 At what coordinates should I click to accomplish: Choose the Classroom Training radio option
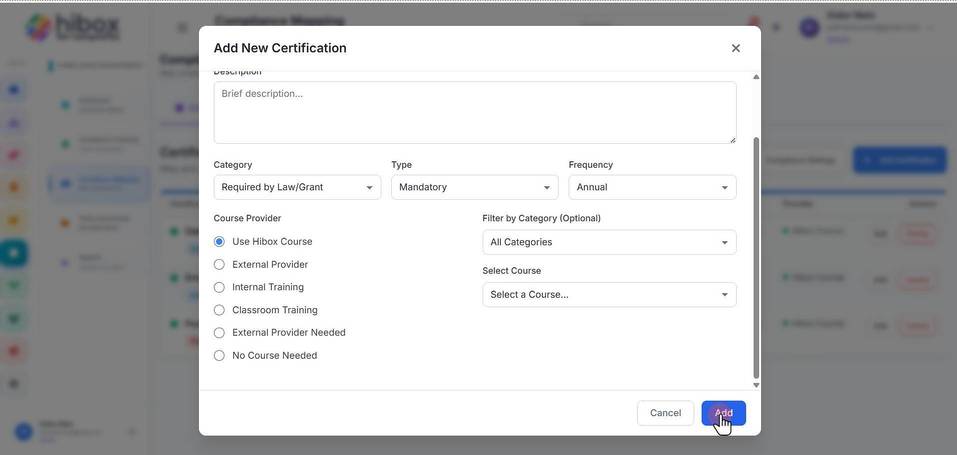pyautogui.click(x=219, y=310)
